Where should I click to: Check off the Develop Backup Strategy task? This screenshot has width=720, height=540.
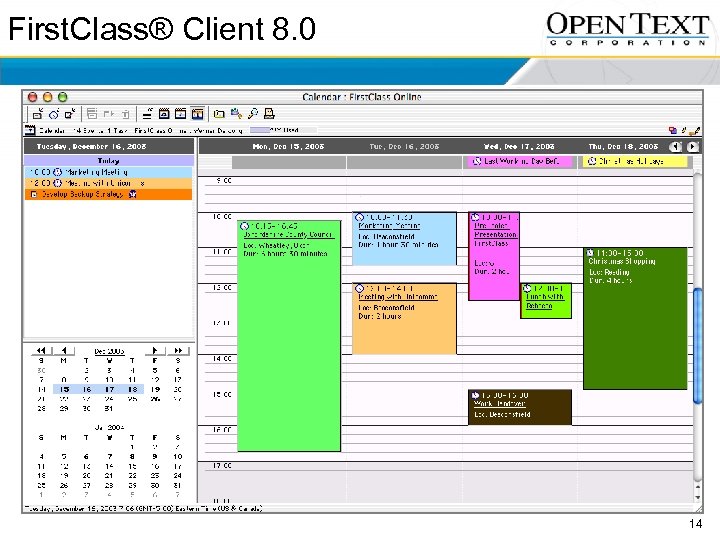pyautogui.click(x=34, y=194)
